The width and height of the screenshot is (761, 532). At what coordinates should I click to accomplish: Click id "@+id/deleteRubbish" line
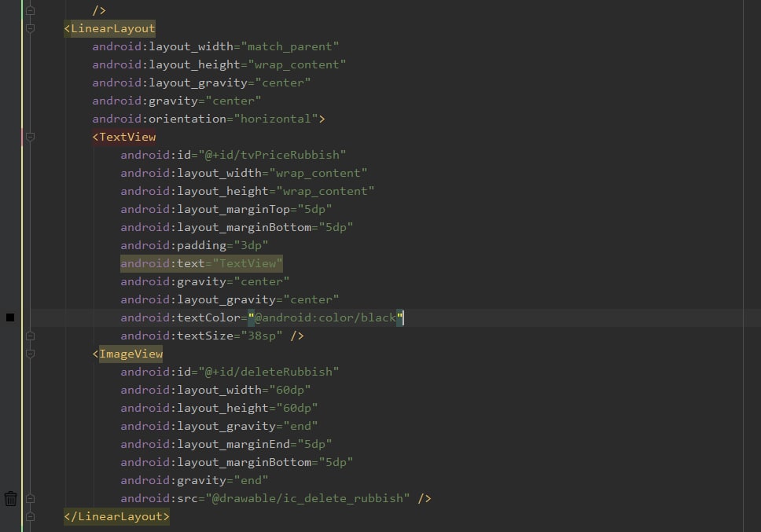click(230, 372)
